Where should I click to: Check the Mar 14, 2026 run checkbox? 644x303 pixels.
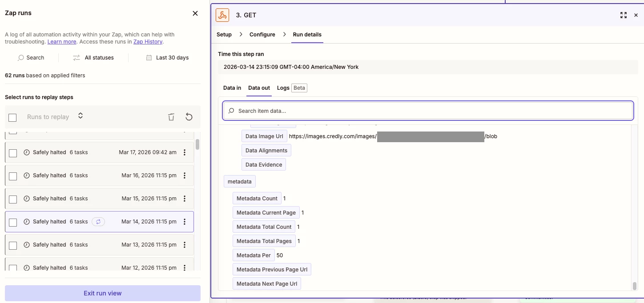pyautogui.click(x=13, y=222)
